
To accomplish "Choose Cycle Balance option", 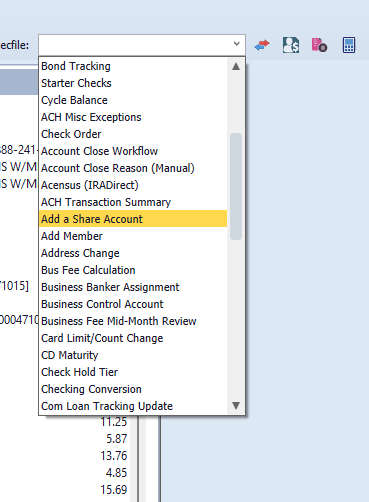I will (x=133, y=100).
